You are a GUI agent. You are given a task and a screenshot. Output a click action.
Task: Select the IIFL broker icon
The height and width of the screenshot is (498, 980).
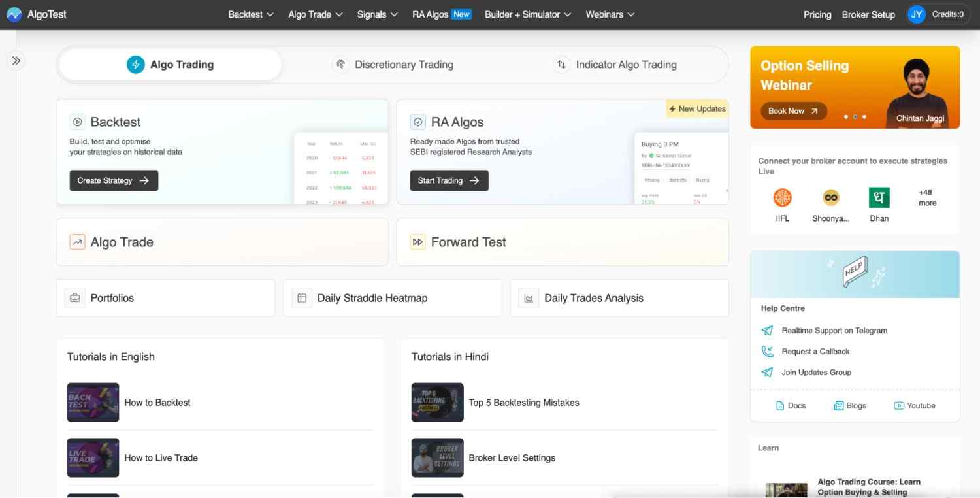(782, 197)
